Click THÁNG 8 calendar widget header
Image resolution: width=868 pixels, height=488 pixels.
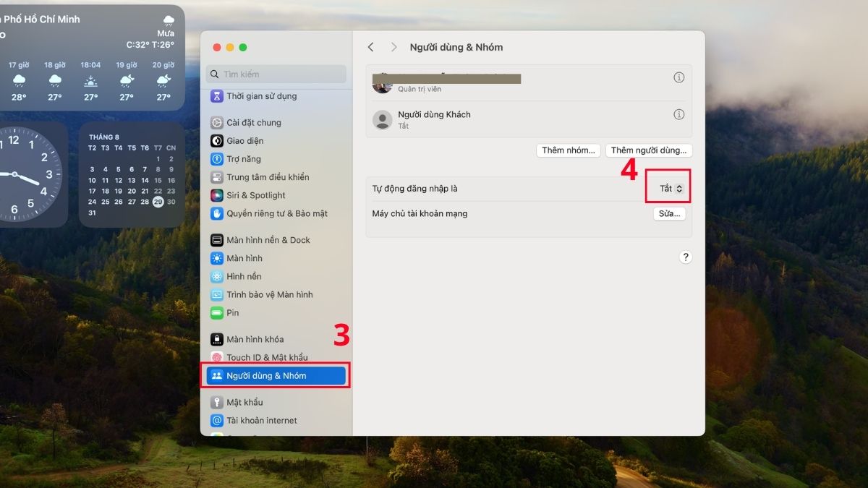pyautogui.click(x=104, y=137)
